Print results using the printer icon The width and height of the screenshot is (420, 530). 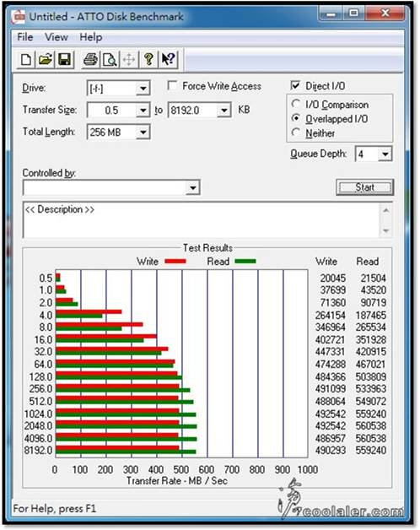click(90, 60)
